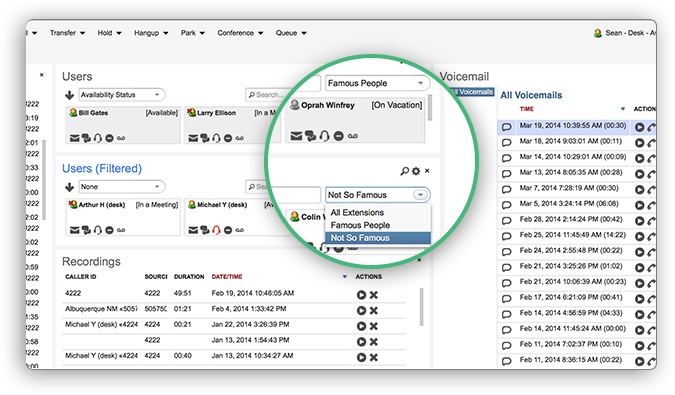Start chat with Bill Gates
The height and width of the screenshot is (395, 675).
coord(86,138)
